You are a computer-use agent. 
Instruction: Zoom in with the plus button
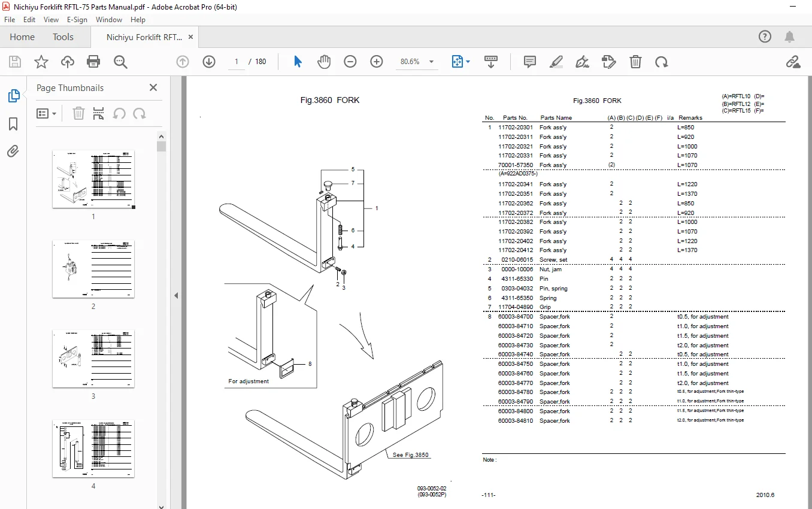point(377,62)
